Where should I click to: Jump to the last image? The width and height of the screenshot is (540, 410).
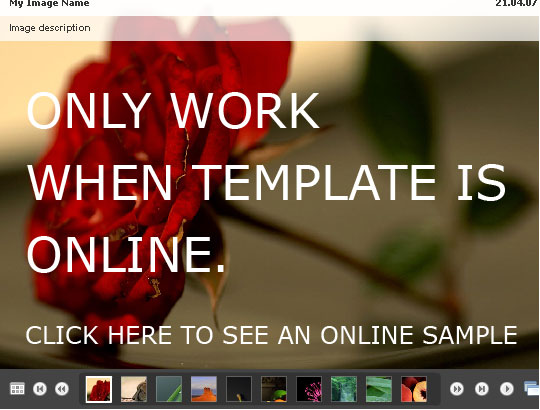[482, 389]
